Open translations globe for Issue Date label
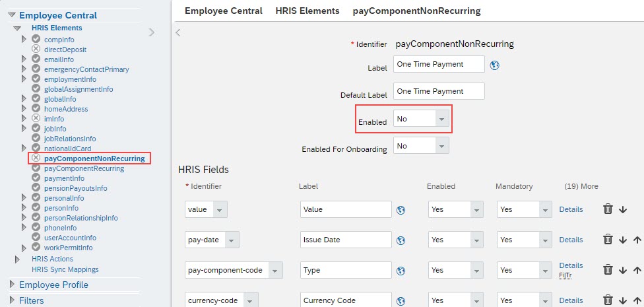 point(401,240)
